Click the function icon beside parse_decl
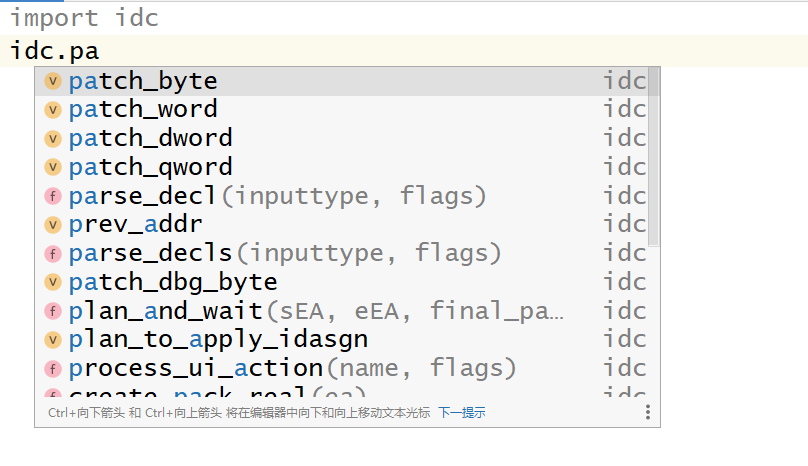This screenshot has width=808, height=466. tap(53, 196)
